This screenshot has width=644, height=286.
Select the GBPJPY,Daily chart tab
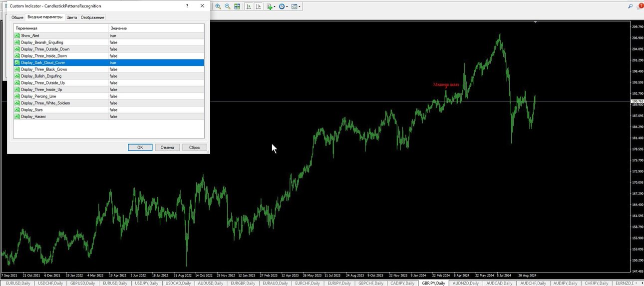[433, 283]
